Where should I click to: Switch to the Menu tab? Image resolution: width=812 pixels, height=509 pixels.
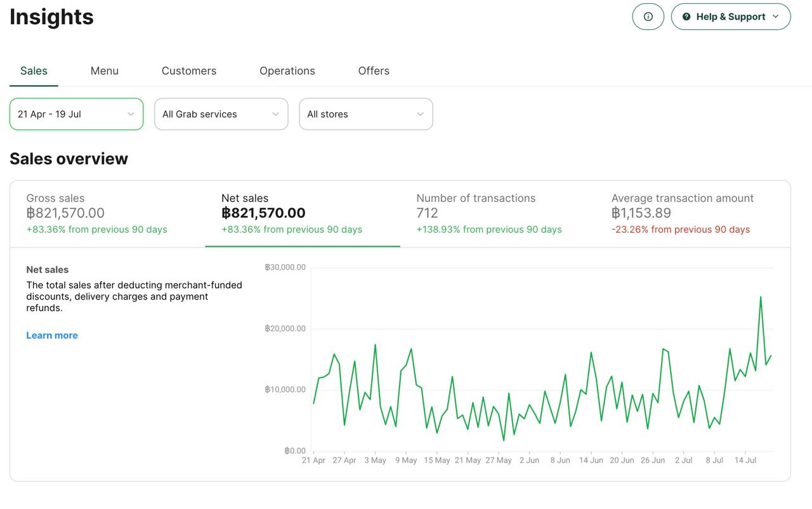pyautogui.click(x=105, y=71)
